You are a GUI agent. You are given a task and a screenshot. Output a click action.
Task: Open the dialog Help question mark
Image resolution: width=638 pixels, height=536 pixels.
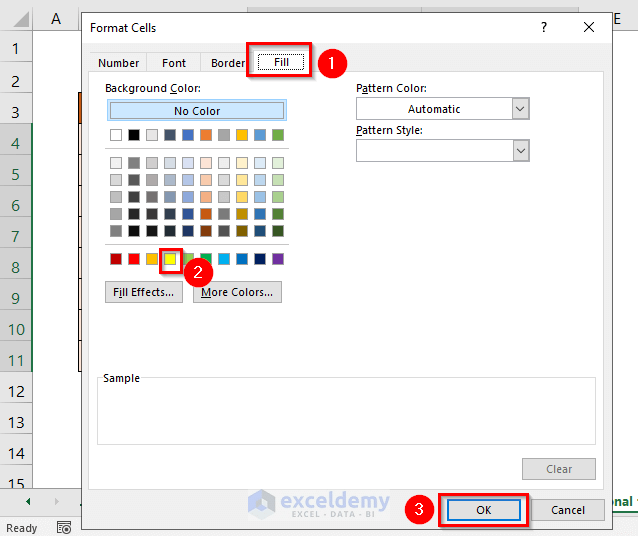(x=544, y=27)
